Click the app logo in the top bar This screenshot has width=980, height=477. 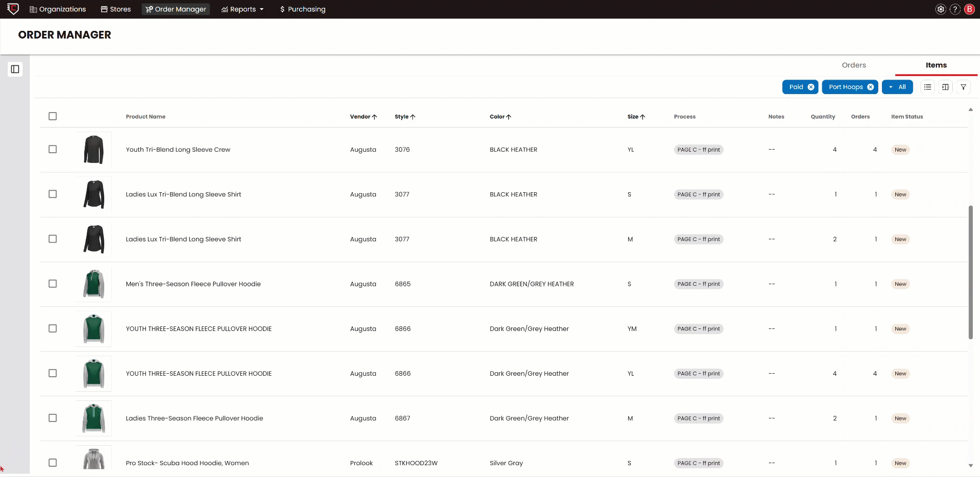13,9
